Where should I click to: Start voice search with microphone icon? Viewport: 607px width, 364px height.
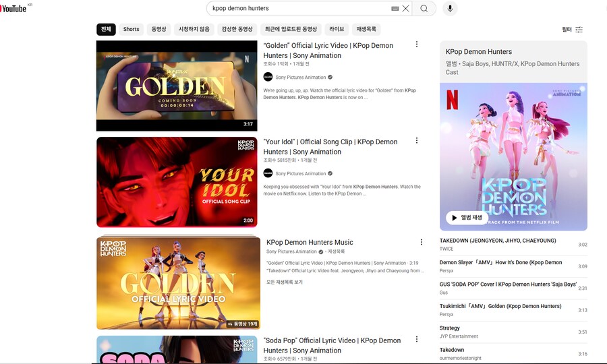[450, 9]
